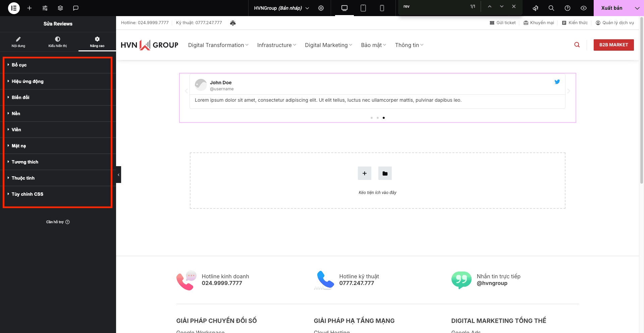Image resolution: width=644 pixels, height=333 pixels.
Task: Click the Gửi ticket link
Action: [503, 23]
